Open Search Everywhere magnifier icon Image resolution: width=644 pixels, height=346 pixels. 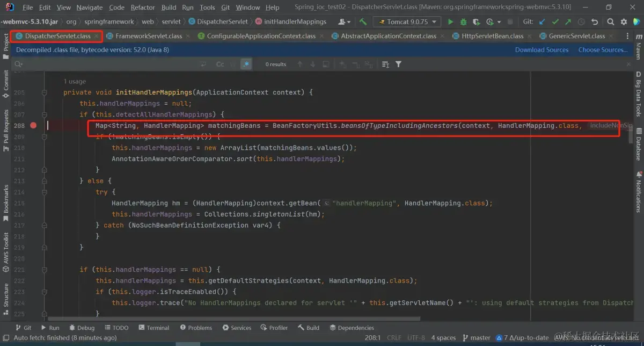pos(611,22)
